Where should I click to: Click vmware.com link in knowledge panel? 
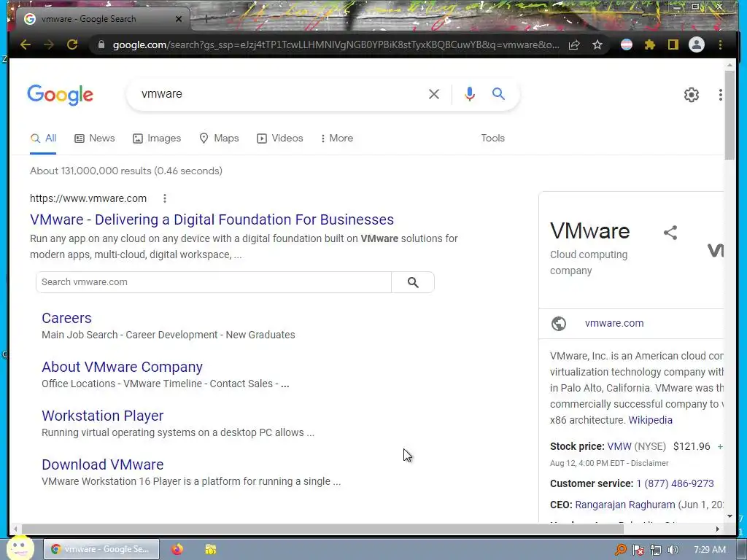pos(614,323)
